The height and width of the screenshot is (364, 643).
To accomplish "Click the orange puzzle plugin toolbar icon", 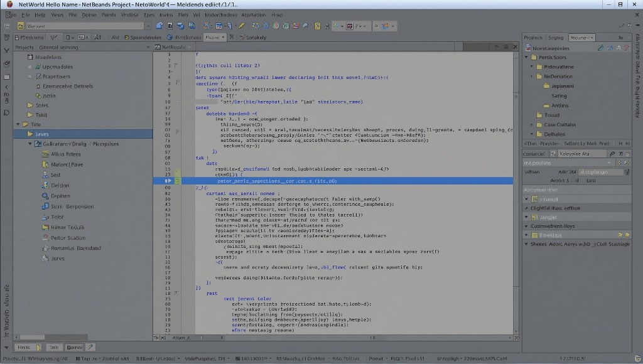I will pos(385,26).
